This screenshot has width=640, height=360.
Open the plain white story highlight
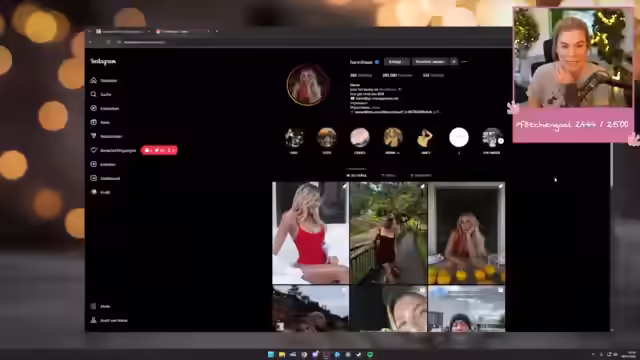coord(459,138)
